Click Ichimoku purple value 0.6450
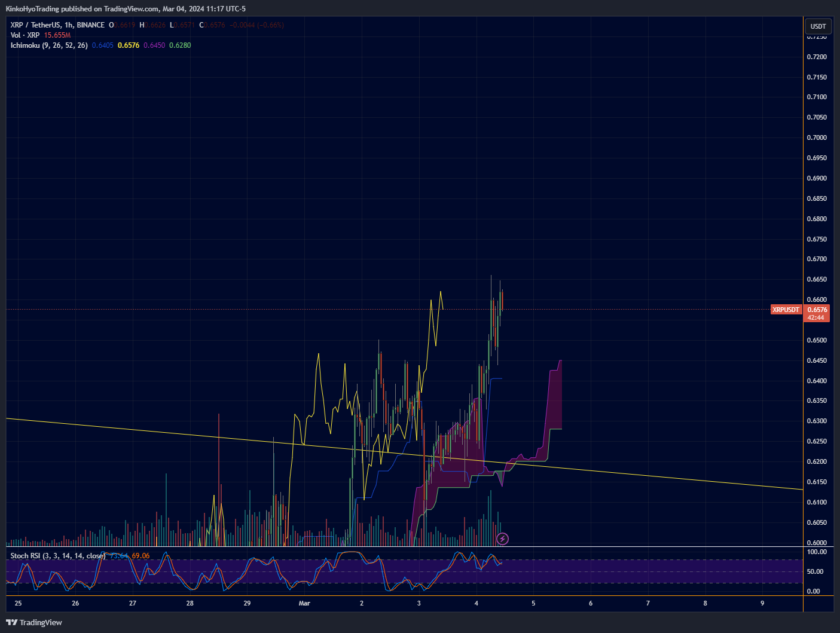The width and height of the screenshot is (840, 633). [x=154, y=45]
